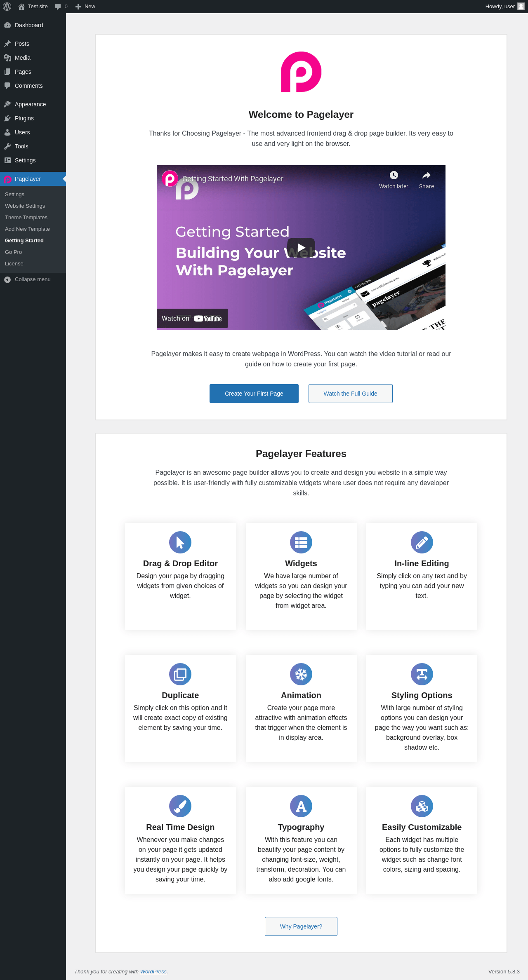Open the Posts menu label
This screenshot has height=980, width=528.
click(22, 44)
